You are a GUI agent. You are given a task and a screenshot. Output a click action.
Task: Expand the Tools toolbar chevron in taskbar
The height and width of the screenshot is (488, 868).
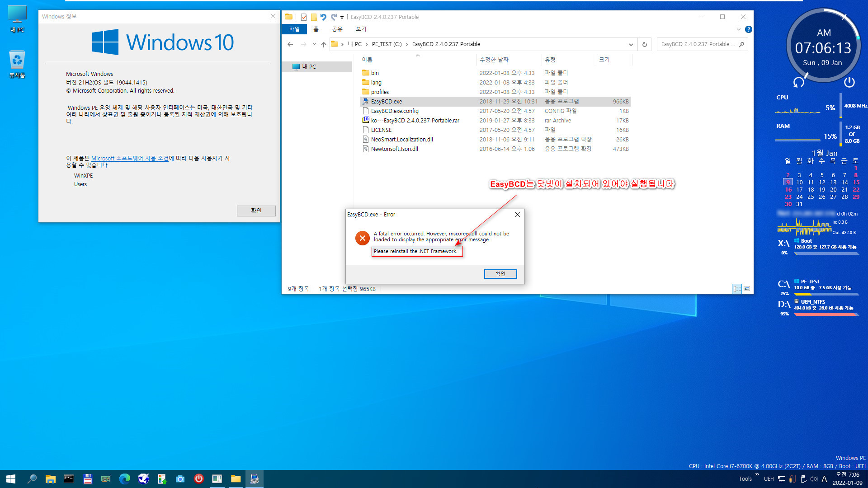(757, 474)
